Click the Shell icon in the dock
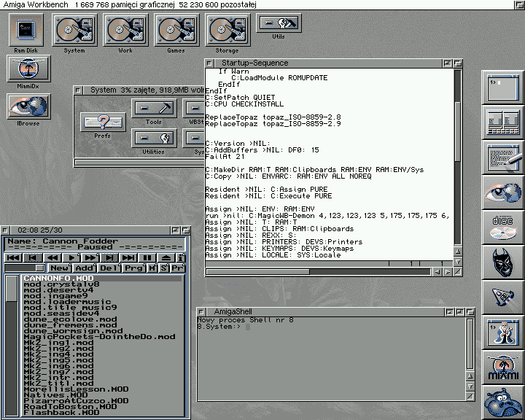 click(x=502, y=87)
